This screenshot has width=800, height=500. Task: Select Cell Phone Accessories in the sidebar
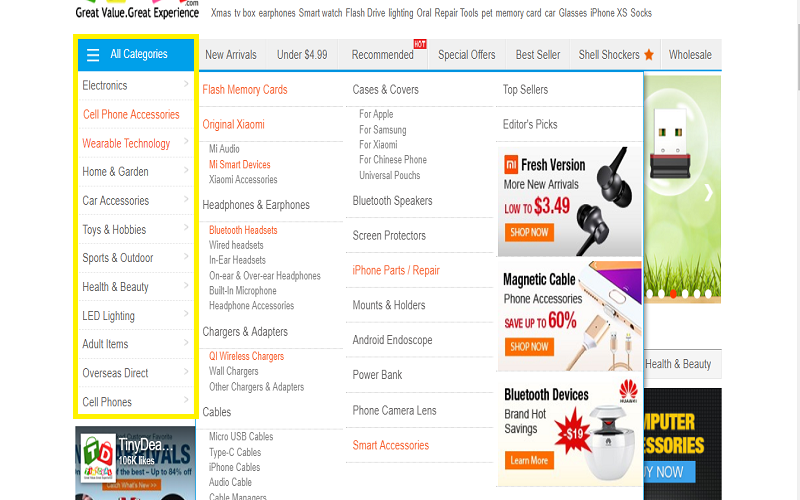(x=131, y=114)
